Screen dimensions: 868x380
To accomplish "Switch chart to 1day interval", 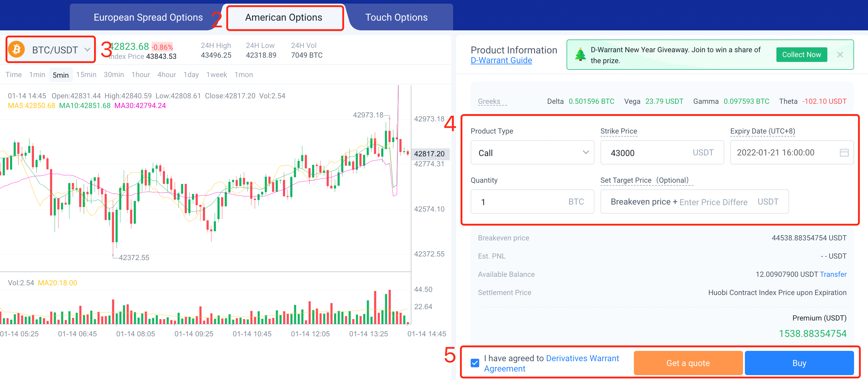I will tap(191, 75).
